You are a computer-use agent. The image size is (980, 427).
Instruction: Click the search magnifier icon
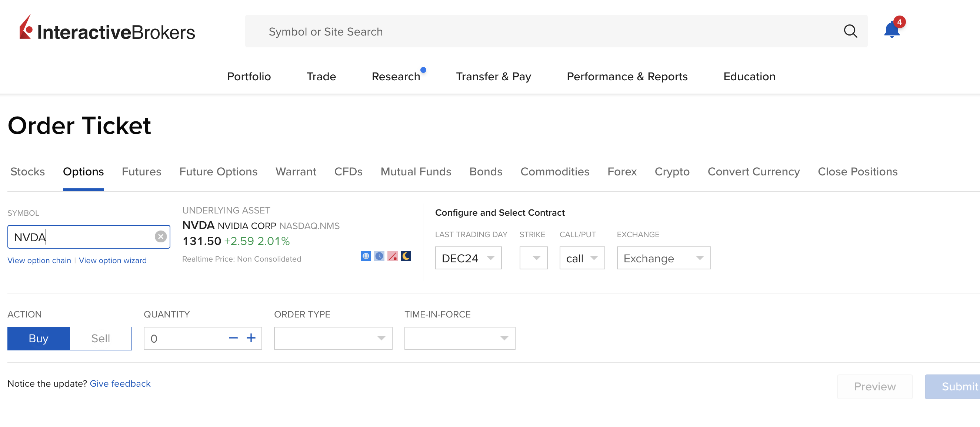tap(850, 31)
